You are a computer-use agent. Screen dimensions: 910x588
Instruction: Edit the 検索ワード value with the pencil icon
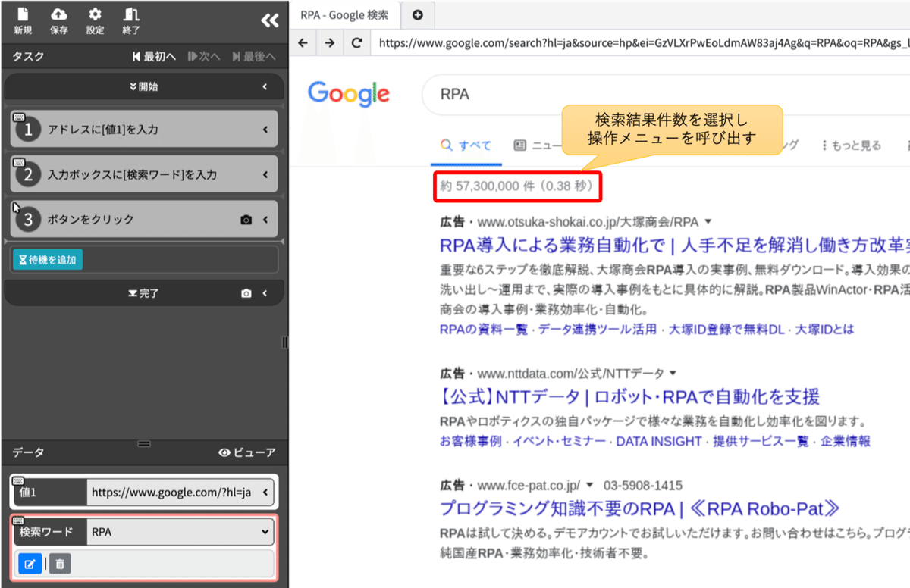pos(30,563)
